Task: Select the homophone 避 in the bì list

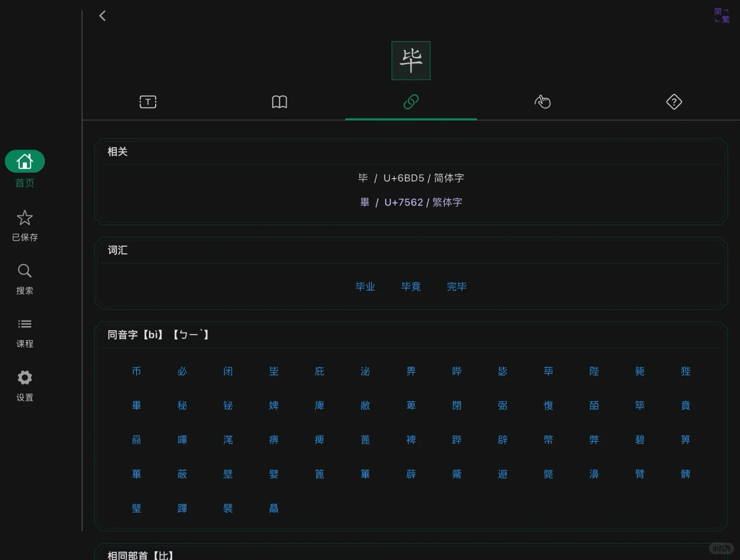Action: point(502,473)
